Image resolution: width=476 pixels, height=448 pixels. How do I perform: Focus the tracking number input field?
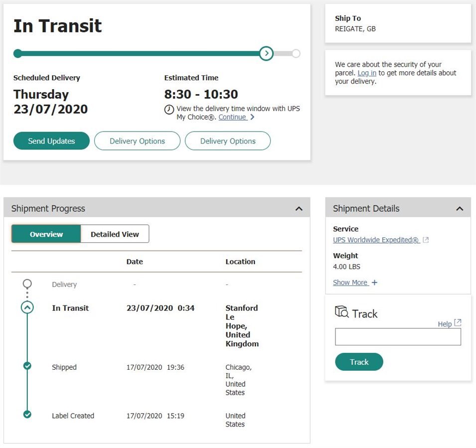398,337
